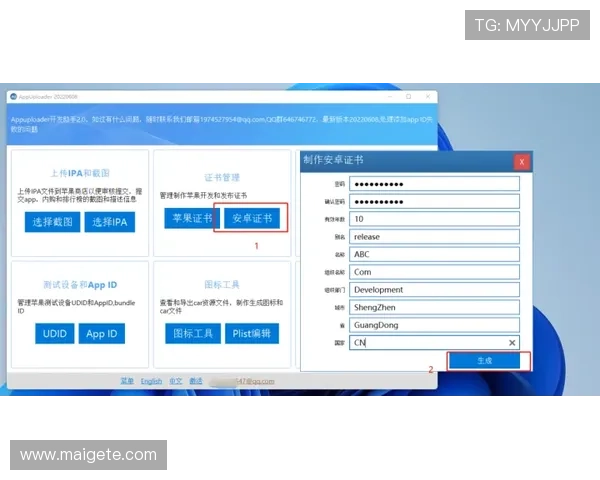
Task: Click the 激活 activation link
Action: tap(196, 381)
